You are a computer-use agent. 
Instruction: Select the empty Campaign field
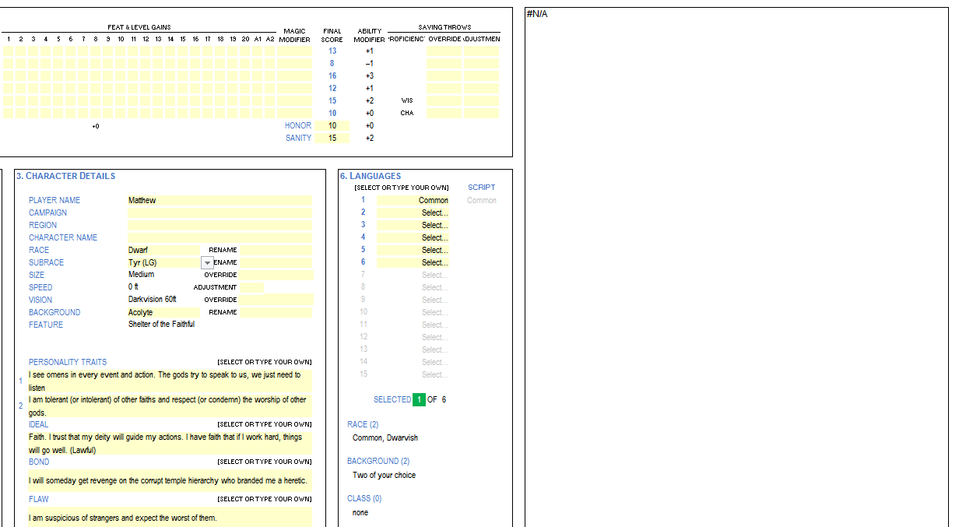219,213
